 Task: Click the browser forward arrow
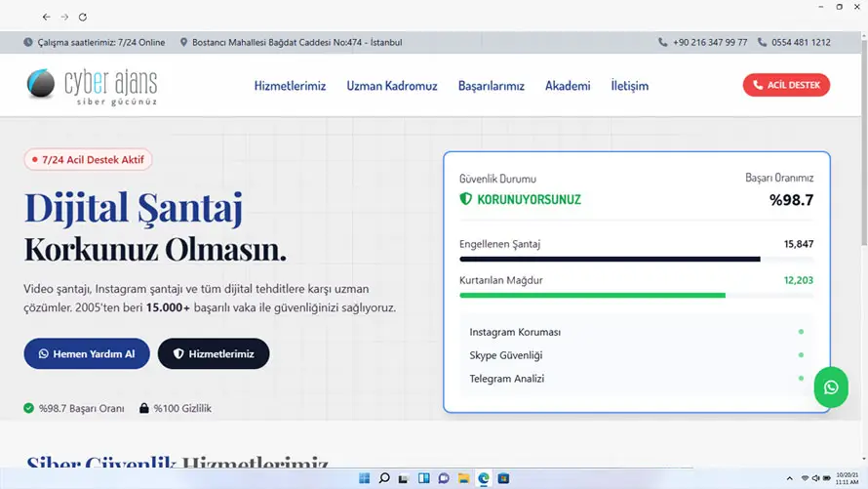tap(64, 18)
